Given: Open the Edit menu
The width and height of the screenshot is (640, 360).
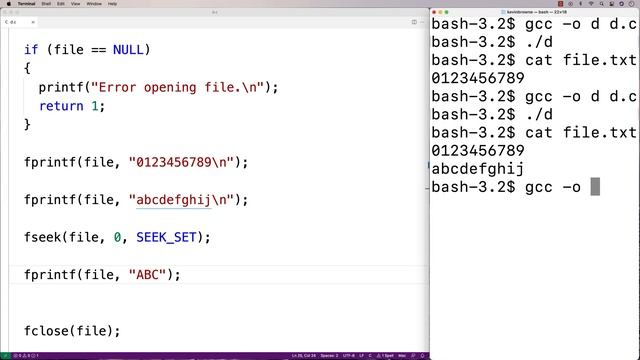Looking at the screenshot, I should [61, 4].
